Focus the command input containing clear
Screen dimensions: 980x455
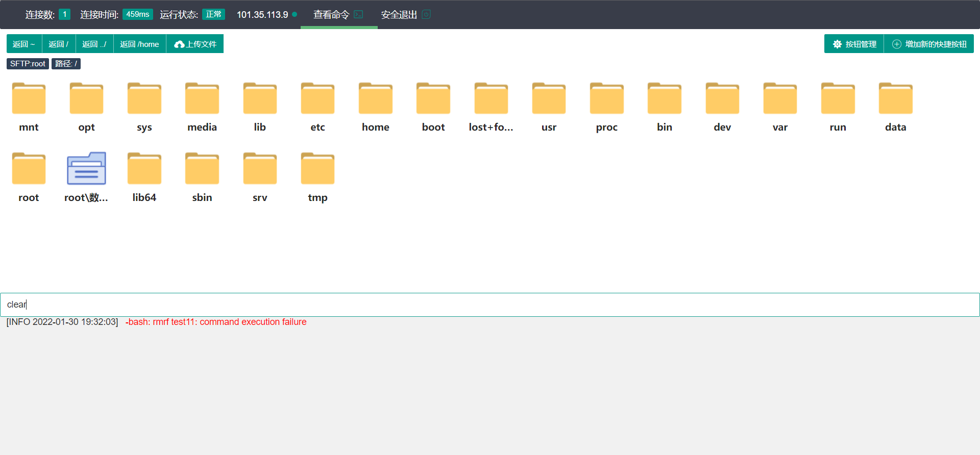pos(490,305)
